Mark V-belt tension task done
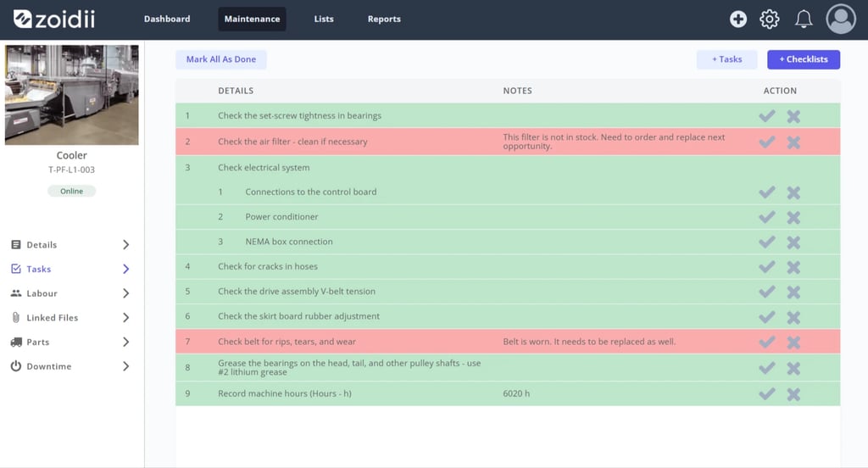 point(766,292)
